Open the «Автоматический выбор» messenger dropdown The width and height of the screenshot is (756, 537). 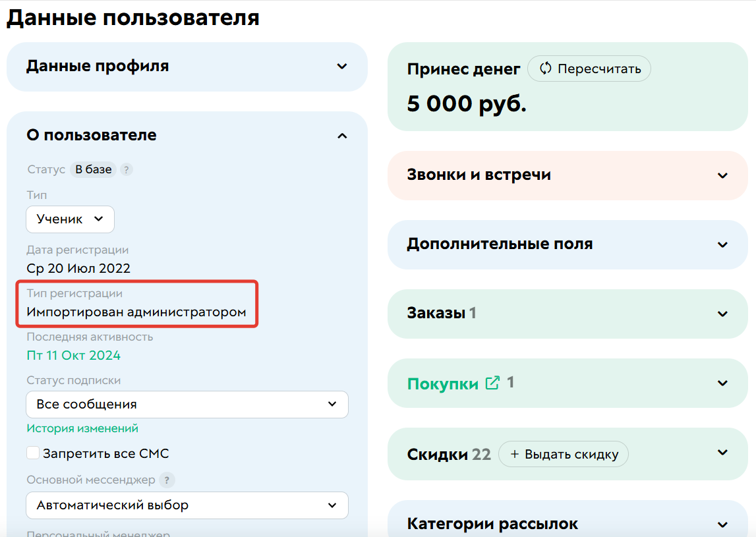(x=187, y=505)
